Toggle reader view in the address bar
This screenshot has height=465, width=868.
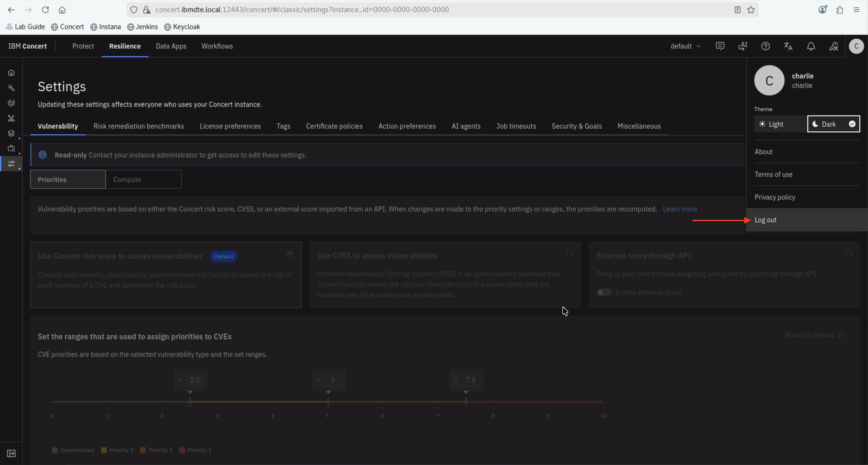point(738,10)
